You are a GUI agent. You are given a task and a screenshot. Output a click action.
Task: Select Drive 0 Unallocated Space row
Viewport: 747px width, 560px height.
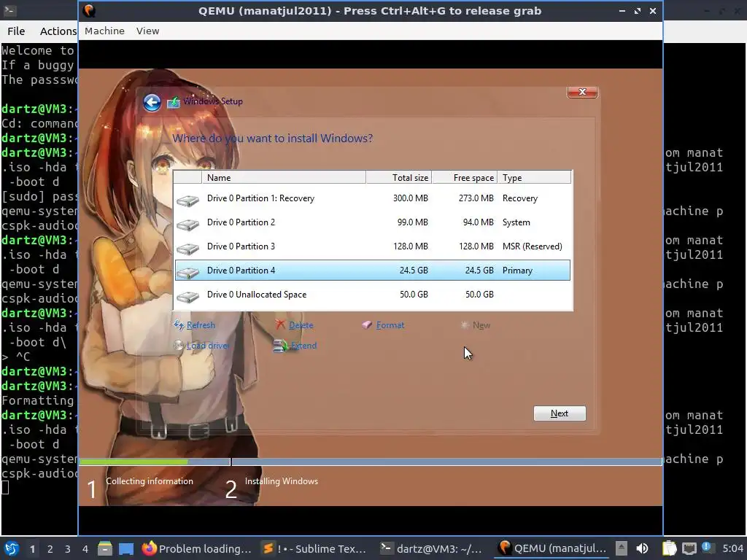(x=373, y=295)
